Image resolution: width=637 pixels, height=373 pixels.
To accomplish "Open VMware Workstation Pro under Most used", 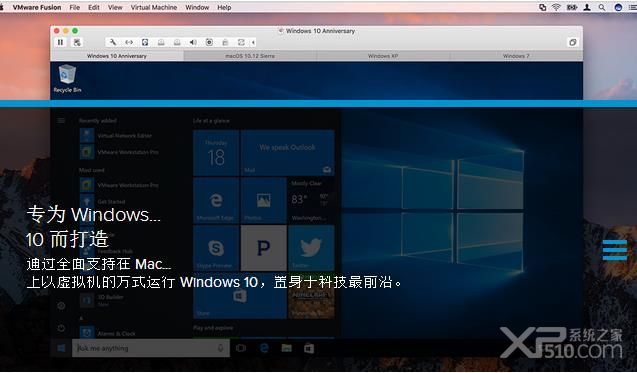I will pyautogui.click(x=119, y=185).
